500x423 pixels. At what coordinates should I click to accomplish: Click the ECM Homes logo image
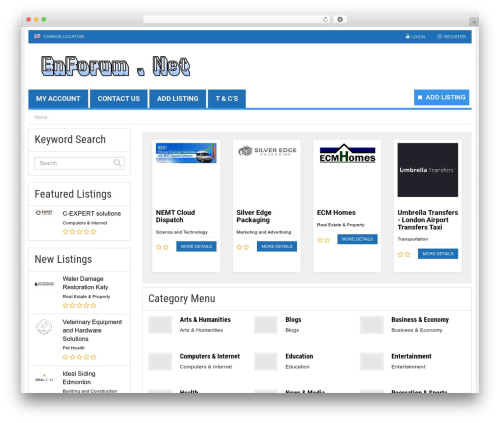tap(347, 154)
